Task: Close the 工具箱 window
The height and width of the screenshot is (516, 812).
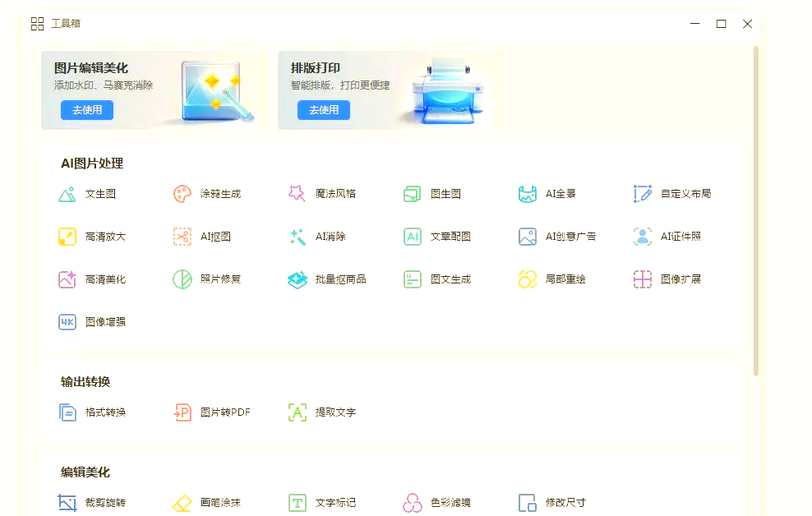Action: pos(747,24)
